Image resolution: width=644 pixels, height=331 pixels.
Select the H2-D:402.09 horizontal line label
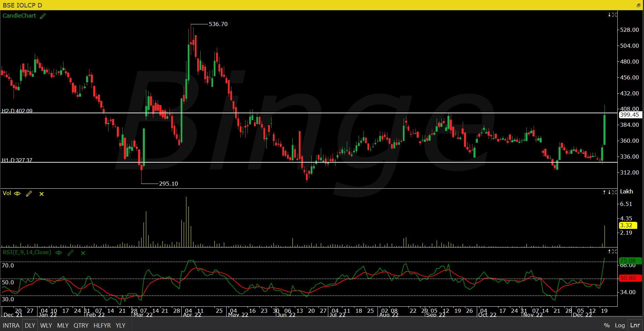point(17,111)
